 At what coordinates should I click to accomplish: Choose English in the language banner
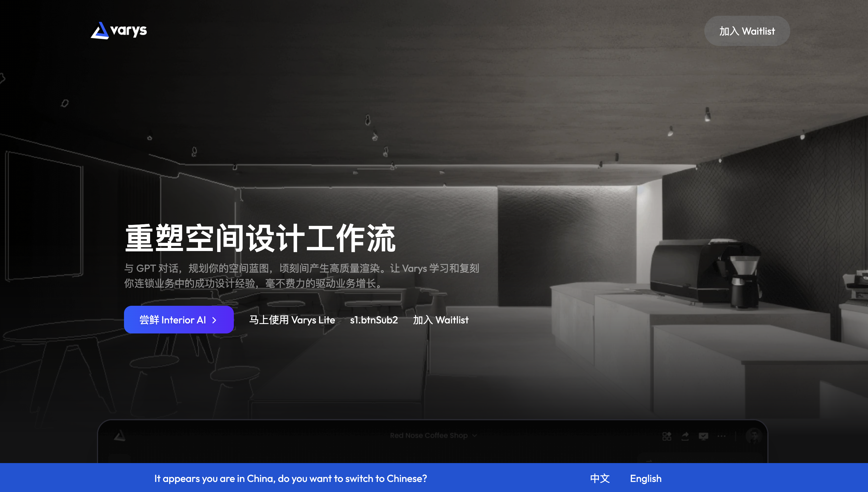coord(645,478)
